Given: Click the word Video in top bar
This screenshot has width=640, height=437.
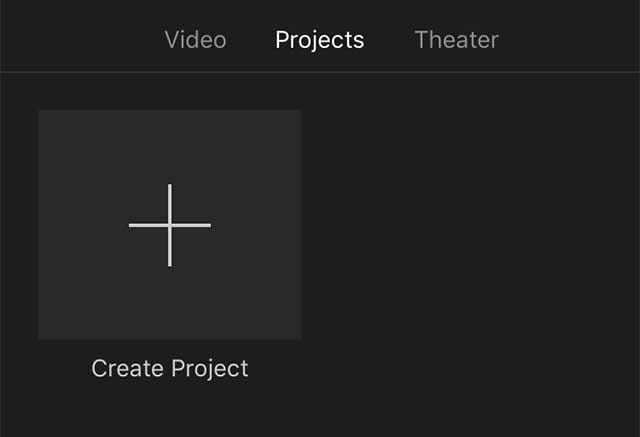Looking at the screenshot, I should (x=195, y=40).
